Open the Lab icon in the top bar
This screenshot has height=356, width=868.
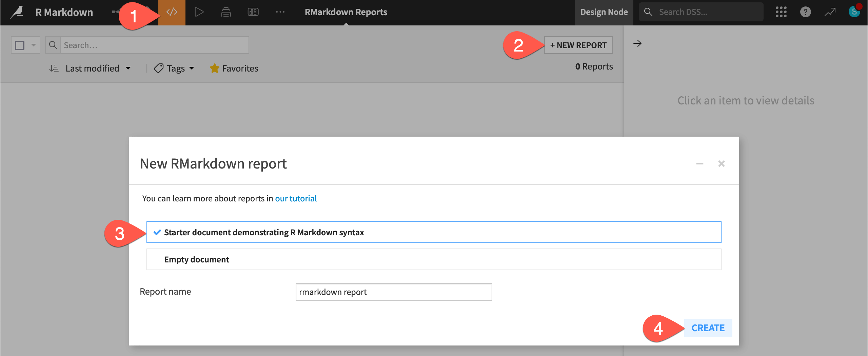point(226,12)
